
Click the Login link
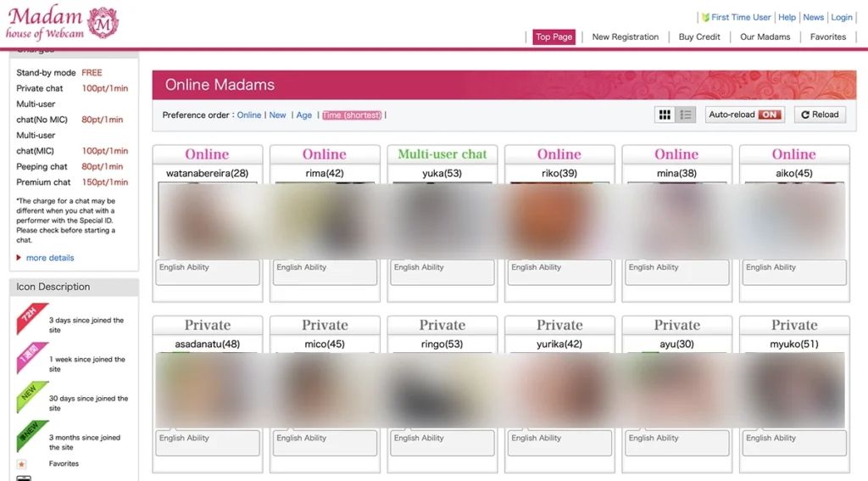[x=842, y=17]
